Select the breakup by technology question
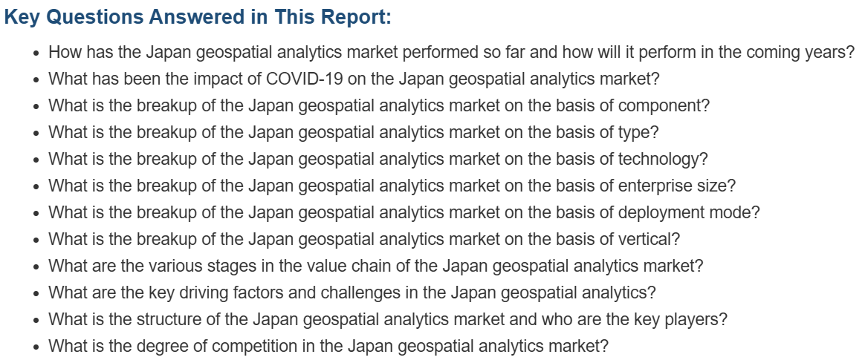 pyautogui.click(x=378, y=160)
